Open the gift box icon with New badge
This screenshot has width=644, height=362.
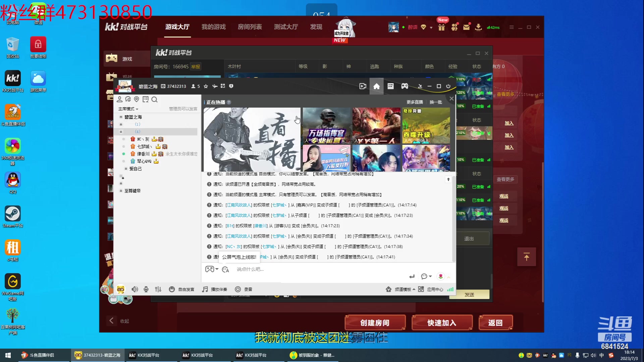pyautogui.click(x=441, y=27)
